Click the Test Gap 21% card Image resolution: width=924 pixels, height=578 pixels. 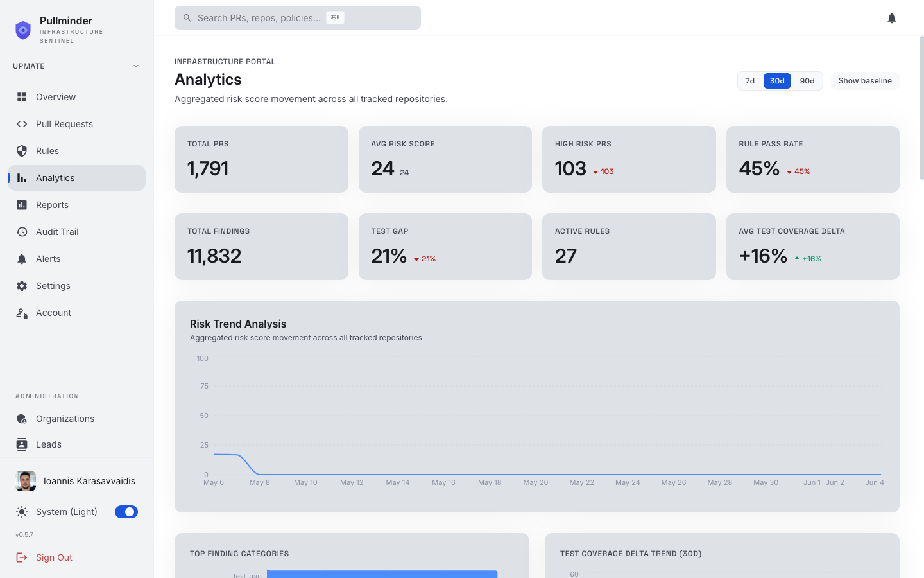point(445,247)
